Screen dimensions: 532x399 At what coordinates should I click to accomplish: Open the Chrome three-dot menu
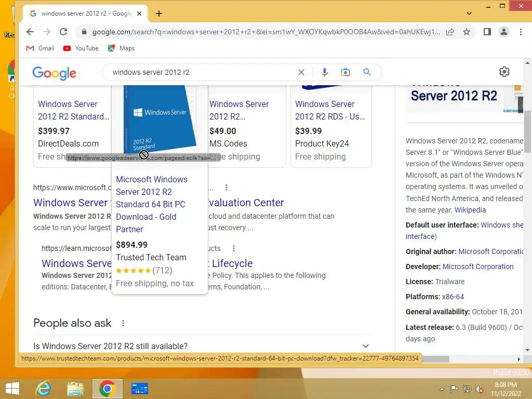521,32
